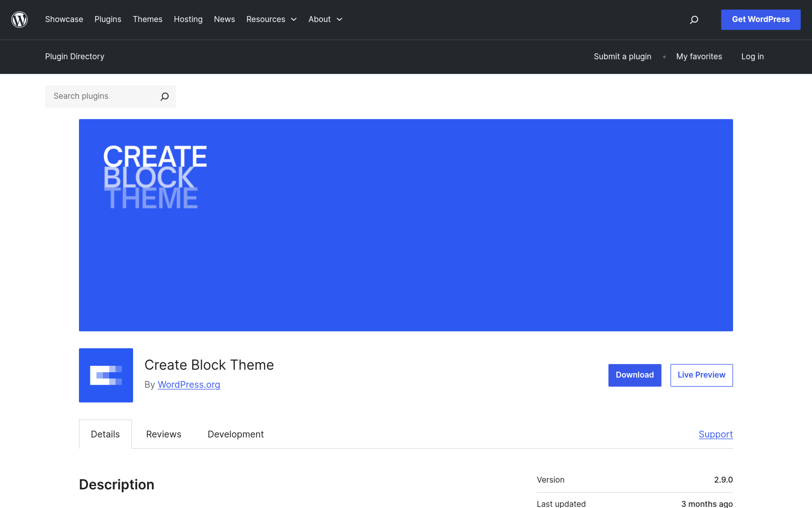Click the version value 2.9.0

(x=724, y=480)
